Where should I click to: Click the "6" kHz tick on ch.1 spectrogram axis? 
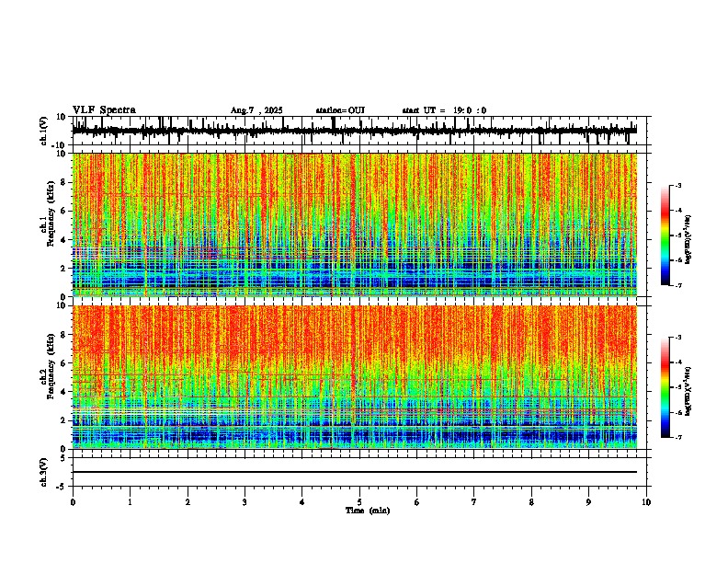coord(63,211)
